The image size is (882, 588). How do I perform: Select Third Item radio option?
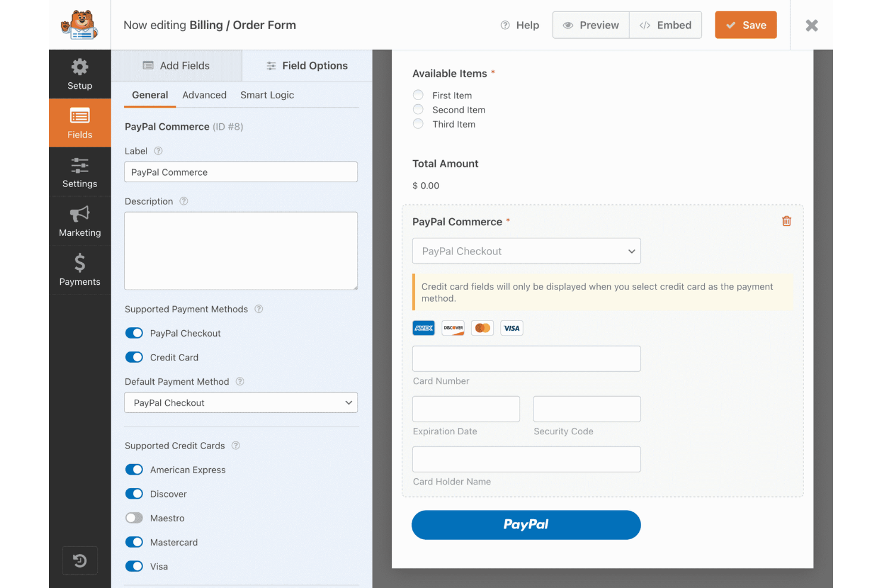[x=418, y=123]
